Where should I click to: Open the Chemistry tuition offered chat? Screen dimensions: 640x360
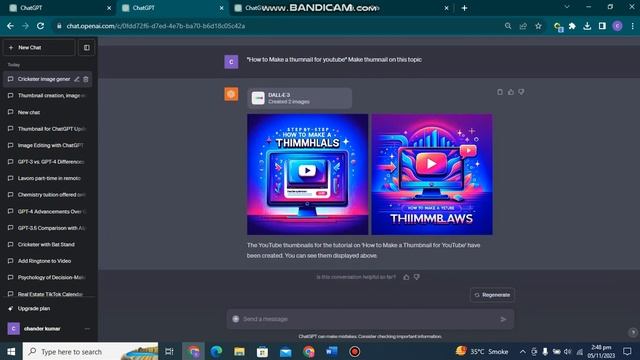point(48,195)
